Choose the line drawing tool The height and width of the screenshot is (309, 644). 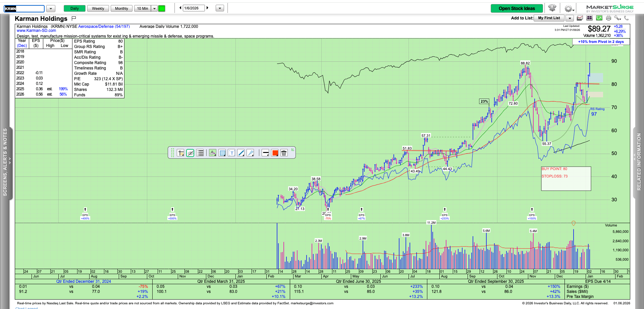[241, 153]
